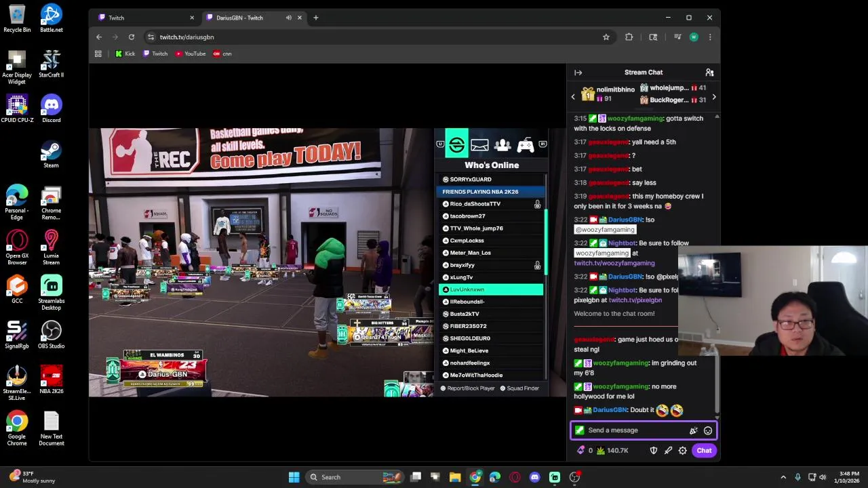Open the Twitch bookmark

pyautogui.click(x=155, y=54)
